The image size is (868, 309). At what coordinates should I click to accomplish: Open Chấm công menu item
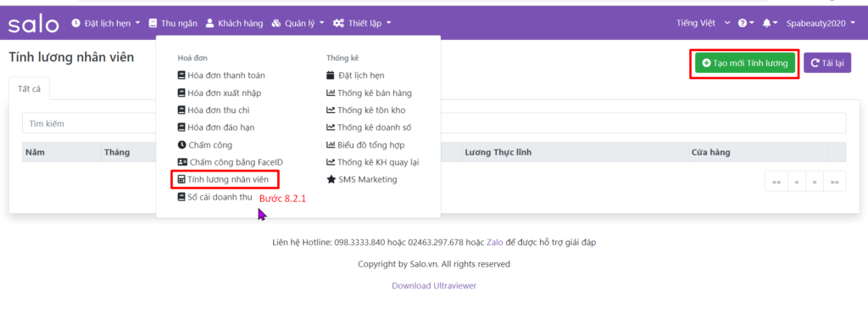pos(205,145)
